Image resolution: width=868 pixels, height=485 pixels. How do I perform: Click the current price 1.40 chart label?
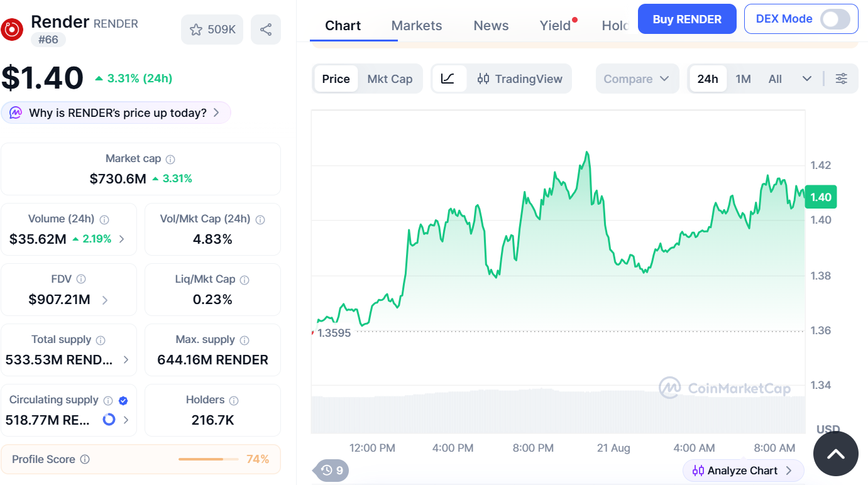pyautogui.click(x=821, y=197)
